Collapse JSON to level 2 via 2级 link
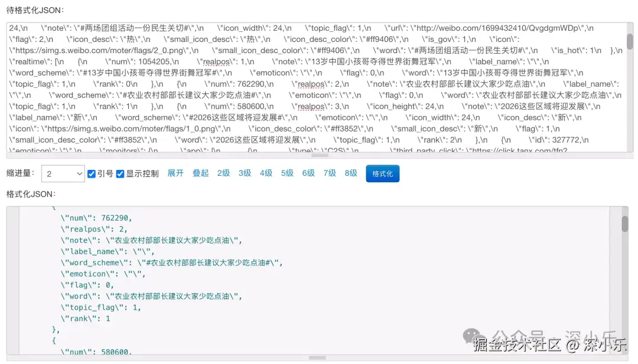638x364 pixels. tap(223, 173)
